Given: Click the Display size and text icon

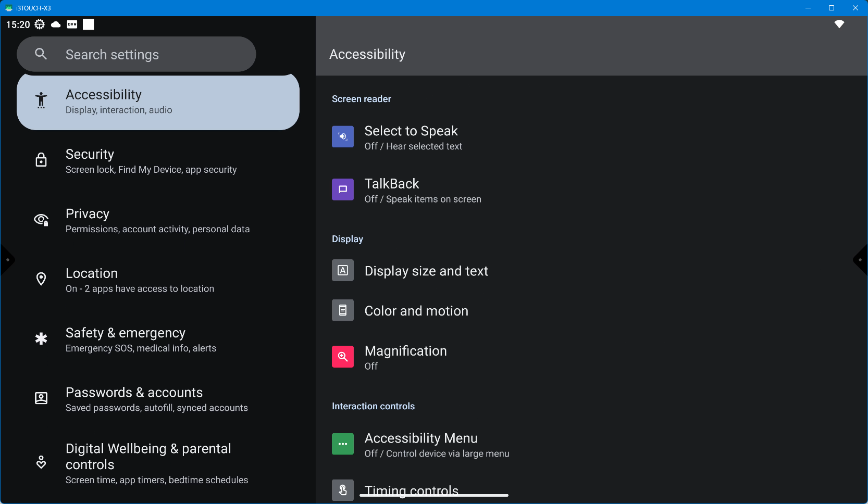Looking at the screenshot, I should 343,270.
